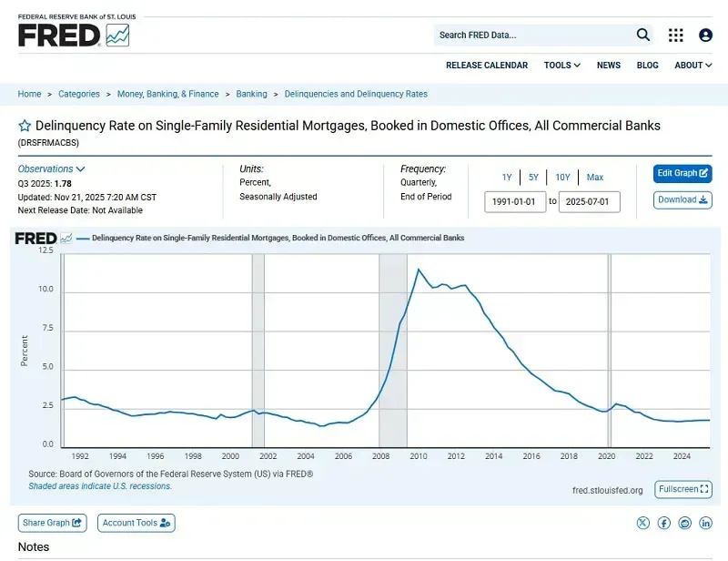This screenshot has height=561, width=728.
Task: Open the Tools menu dropdown
Action: pyautogui.click(x=561, y=66)
